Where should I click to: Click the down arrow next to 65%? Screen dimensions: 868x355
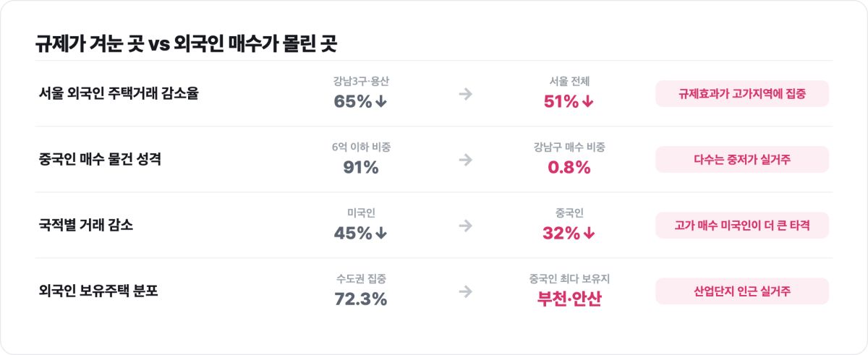pos(381,102)
